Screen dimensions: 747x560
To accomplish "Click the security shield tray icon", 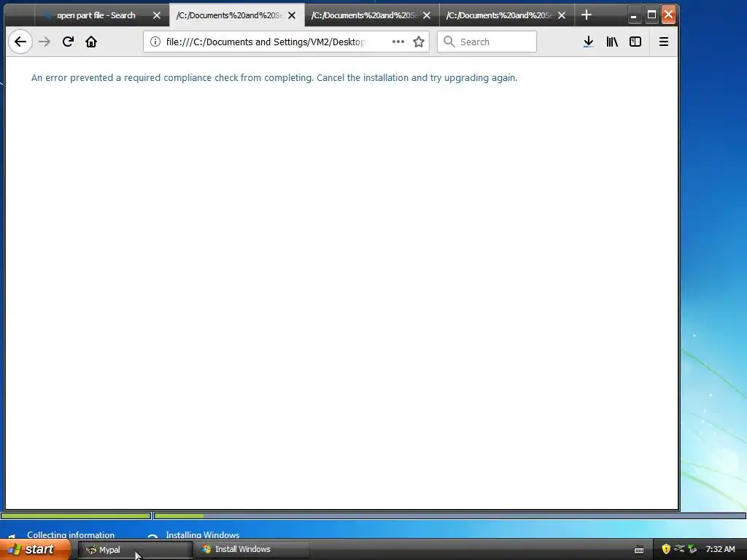I will (x=666, y=549).
